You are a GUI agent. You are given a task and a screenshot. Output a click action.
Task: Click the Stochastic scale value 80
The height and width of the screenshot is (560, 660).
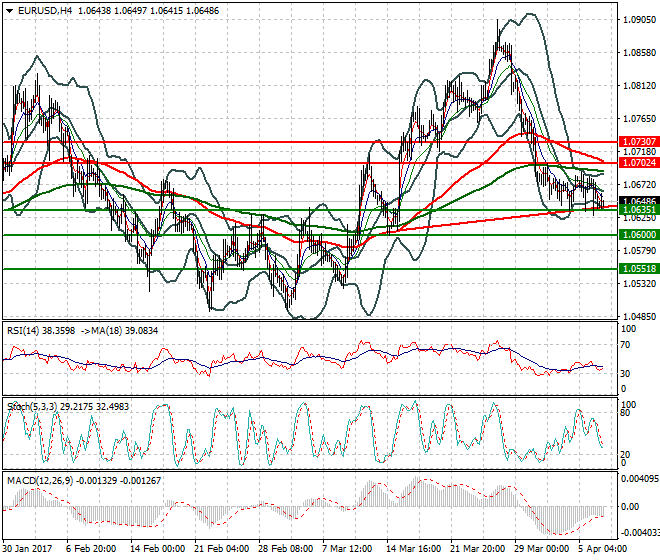[626, 413]
